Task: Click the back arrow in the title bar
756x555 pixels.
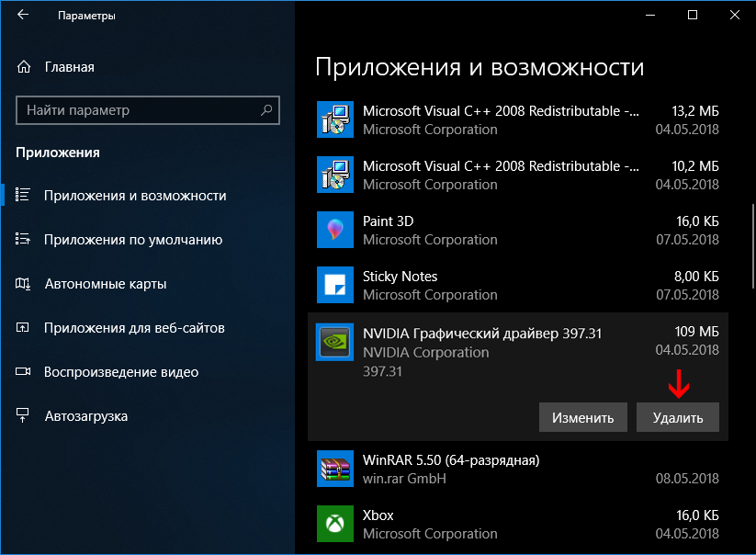Action: [22, 16]
